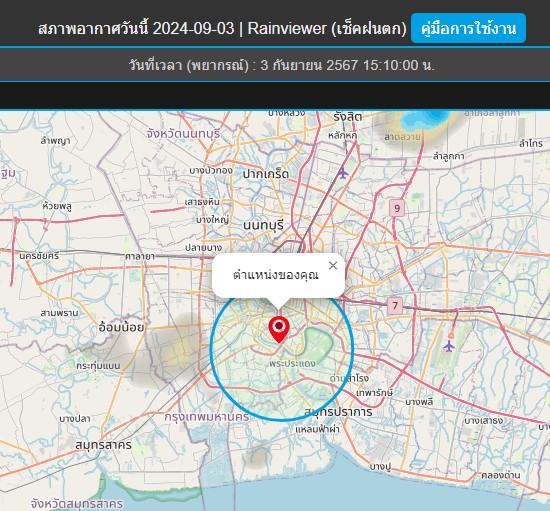Click the บางพลี label on map
The height and width of the screenshot is (511, 550).
[x=419, y=402]
